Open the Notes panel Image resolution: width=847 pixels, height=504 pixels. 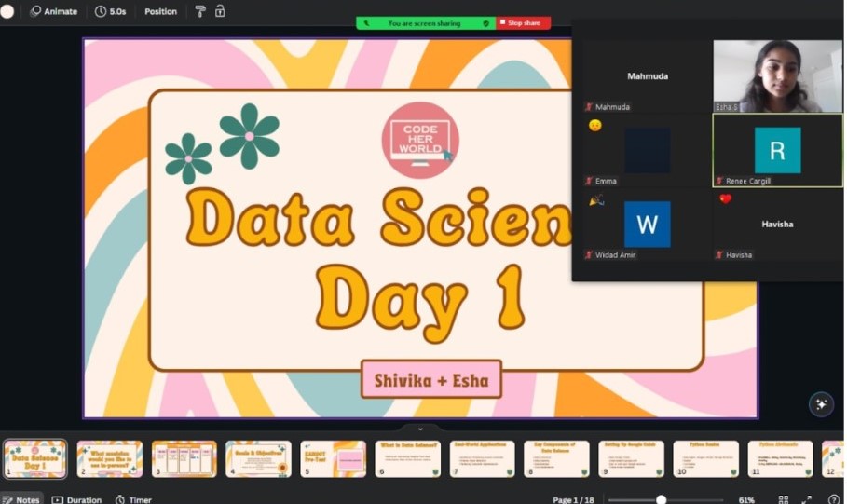20,499
